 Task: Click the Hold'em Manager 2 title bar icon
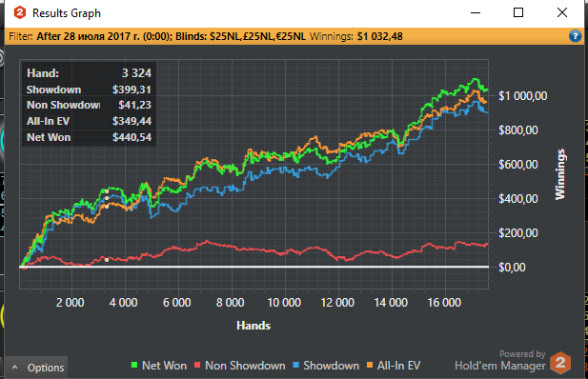point(19,12)
